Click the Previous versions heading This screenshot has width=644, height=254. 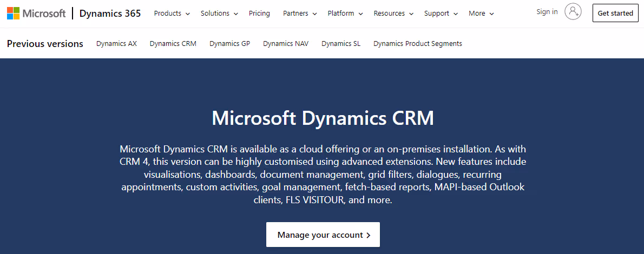pyautogui.click(x=45, y=43)
